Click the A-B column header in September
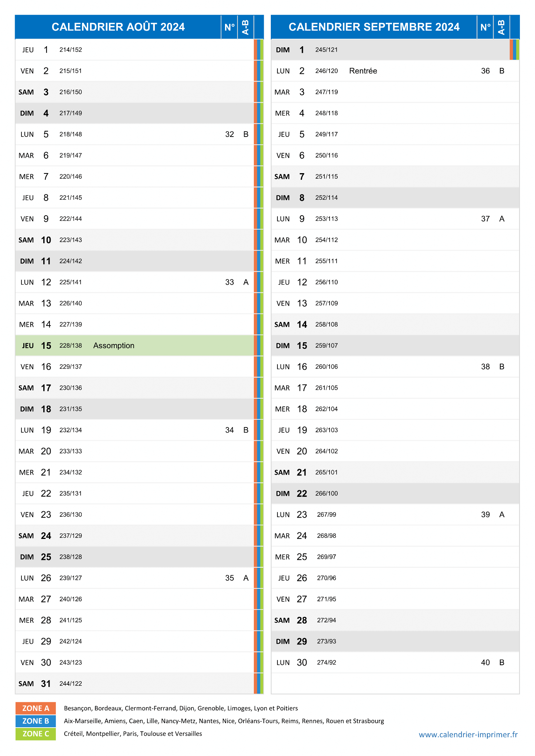This screenshot has width=535, height=756. (x=501, y=27)
